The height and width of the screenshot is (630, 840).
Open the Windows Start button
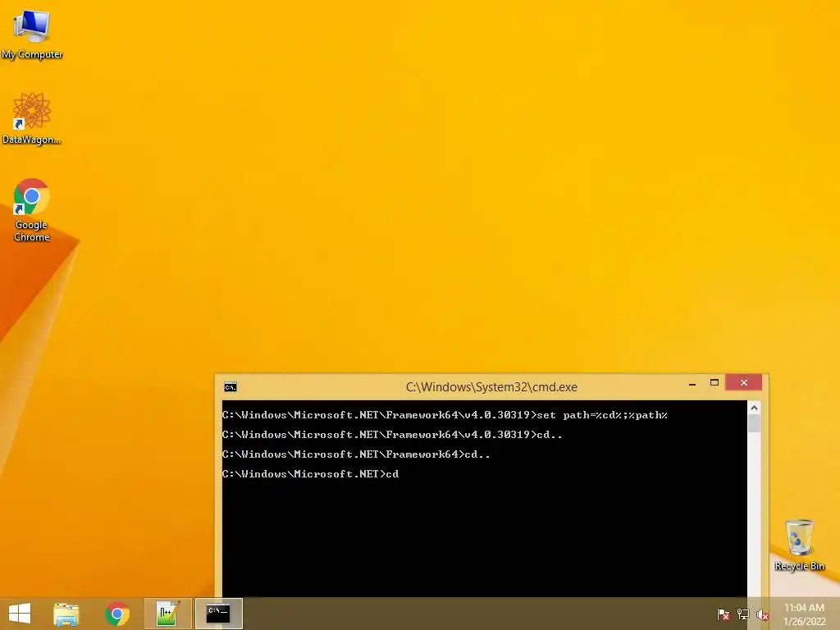20,614
